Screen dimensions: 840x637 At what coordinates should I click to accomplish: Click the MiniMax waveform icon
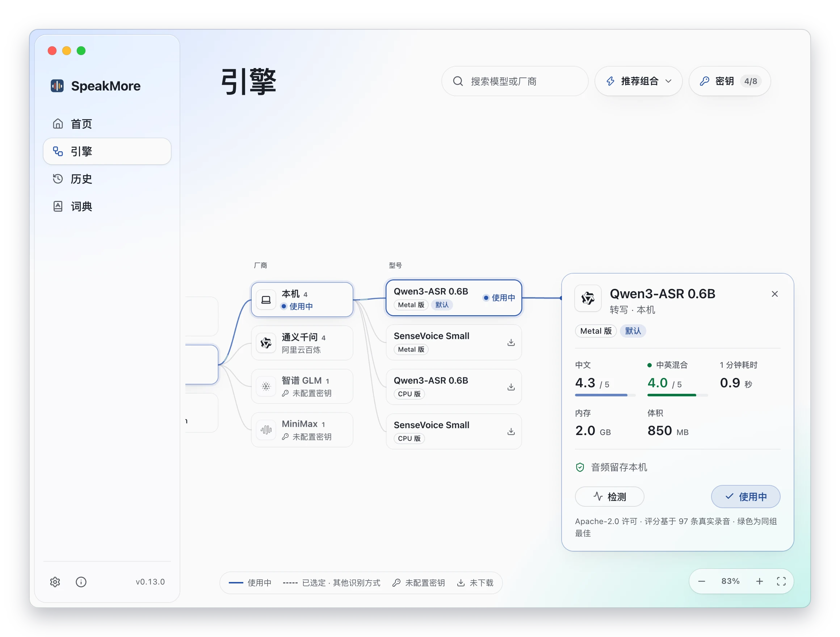(266, 430)
